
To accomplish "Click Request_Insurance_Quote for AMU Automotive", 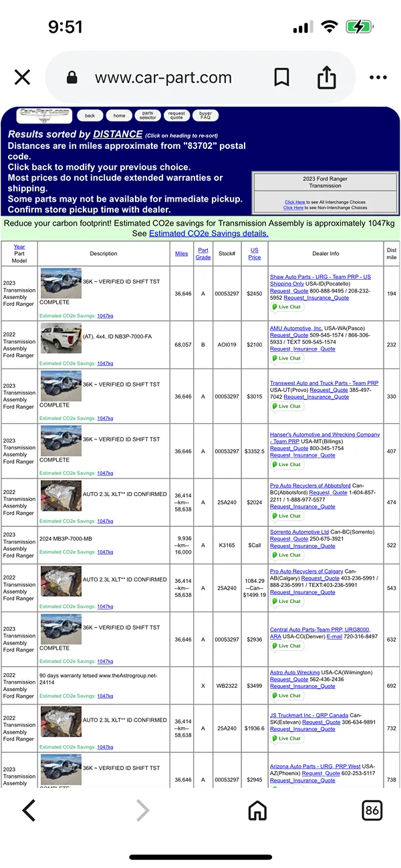I will click(x=303, y=349).
